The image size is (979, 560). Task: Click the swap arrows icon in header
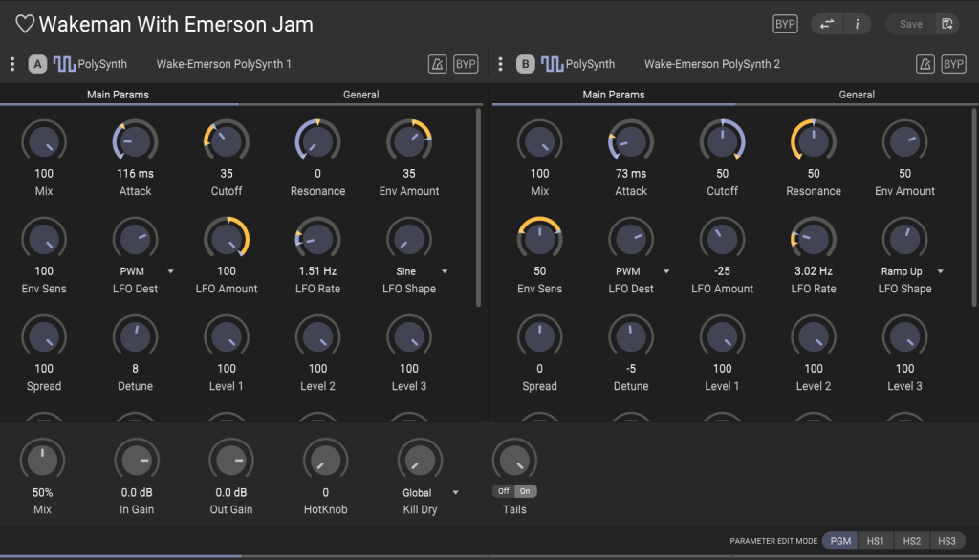coord(827,24)
